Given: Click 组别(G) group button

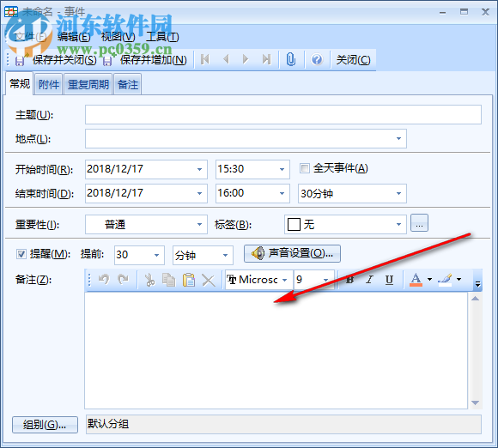Looking at the screenshot, I should click(x=45, y=425).
